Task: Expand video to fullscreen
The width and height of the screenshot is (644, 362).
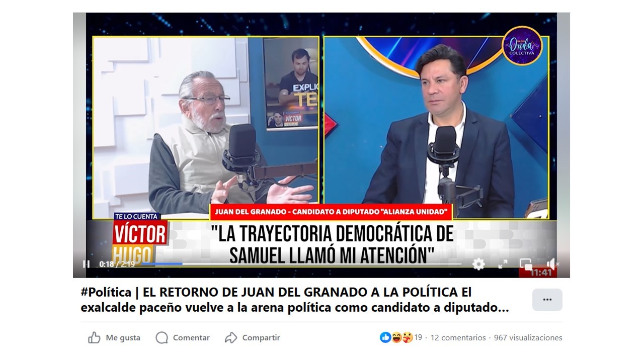Action: (503, 264)
